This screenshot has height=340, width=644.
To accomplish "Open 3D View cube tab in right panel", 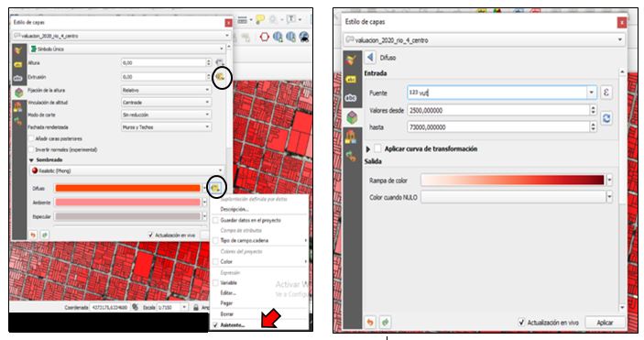I will coord(352,117).
